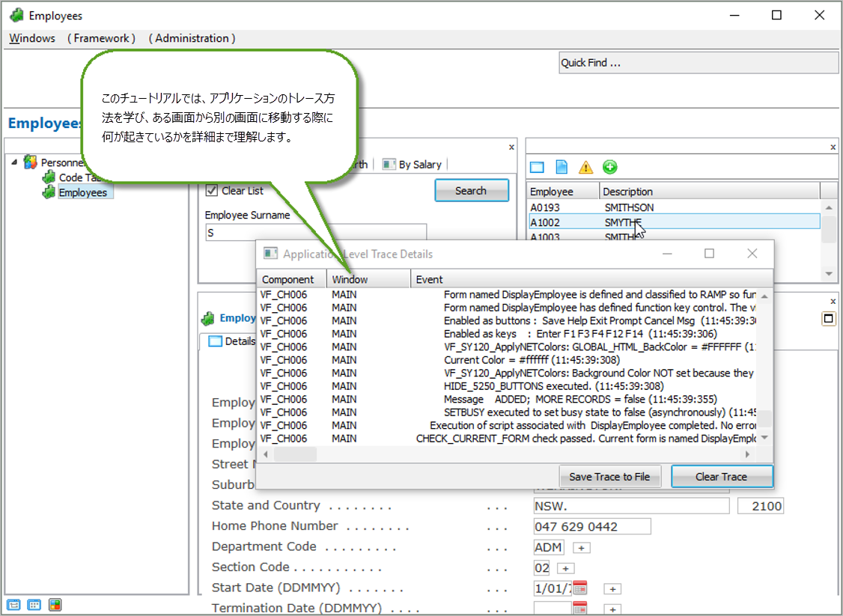Click the second blue grid icon in status bar
This screenshot has height=616, width=843.
coord(34,605)
